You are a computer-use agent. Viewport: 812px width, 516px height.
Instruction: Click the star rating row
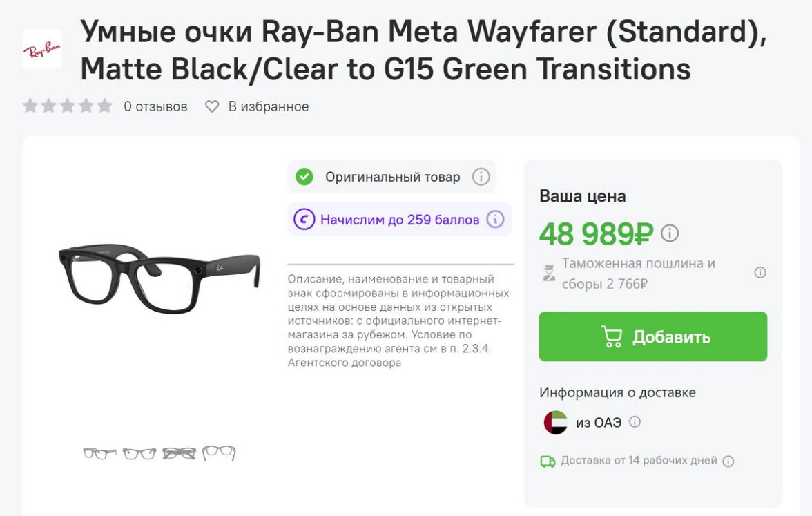click(x=67, y=106)
